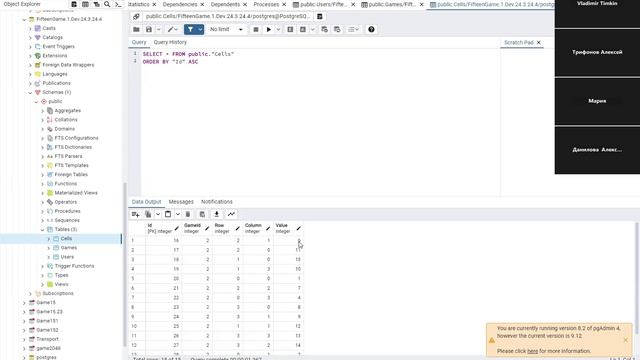Open the Save File dropdown arrow
Viewport: 640px width, 360px height.
pos(158,29)
